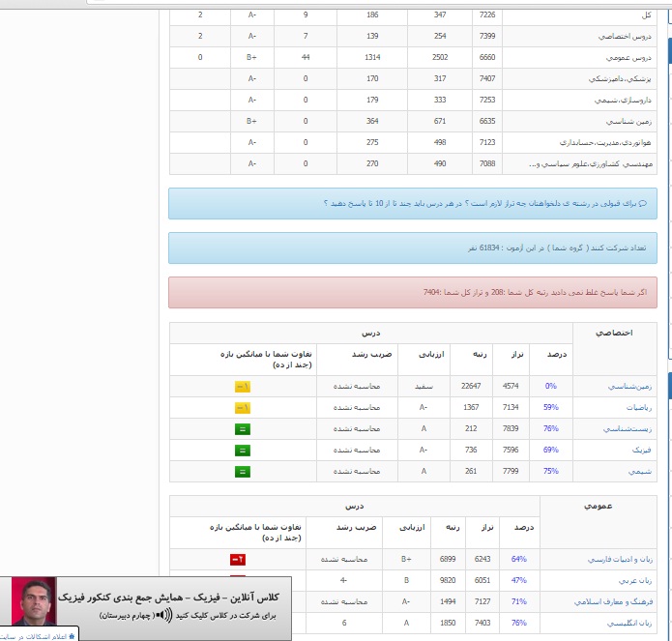Click ضریب رشد column header in اختصاصی table

pos(372,355)
